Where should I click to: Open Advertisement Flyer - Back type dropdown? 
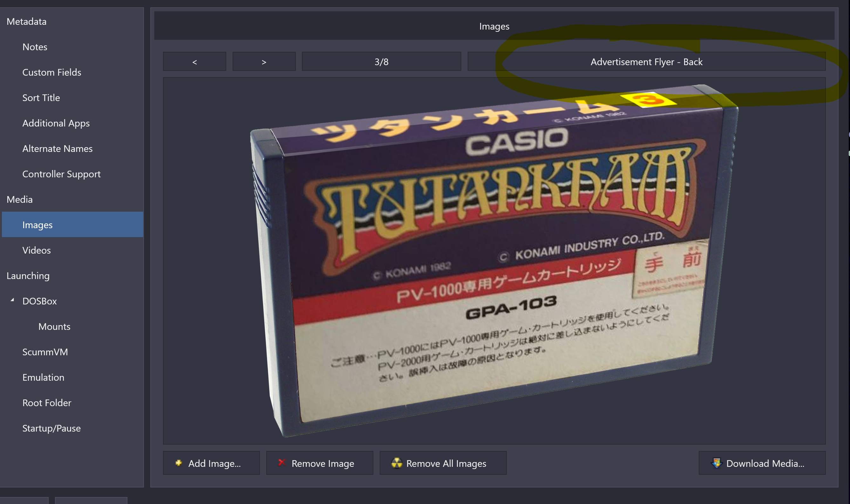coord(647,61)
